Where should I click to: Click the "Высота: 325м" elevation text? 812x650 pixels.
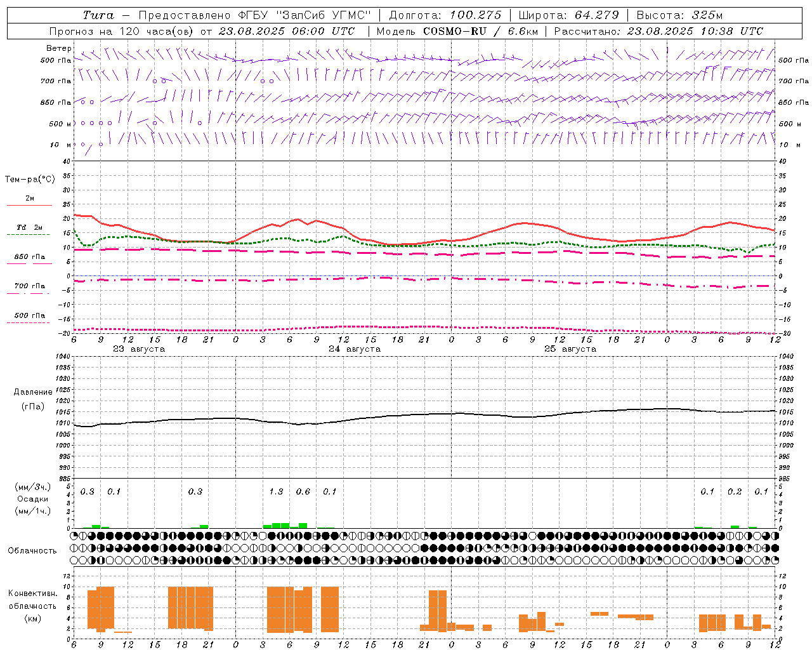point(679,15)
